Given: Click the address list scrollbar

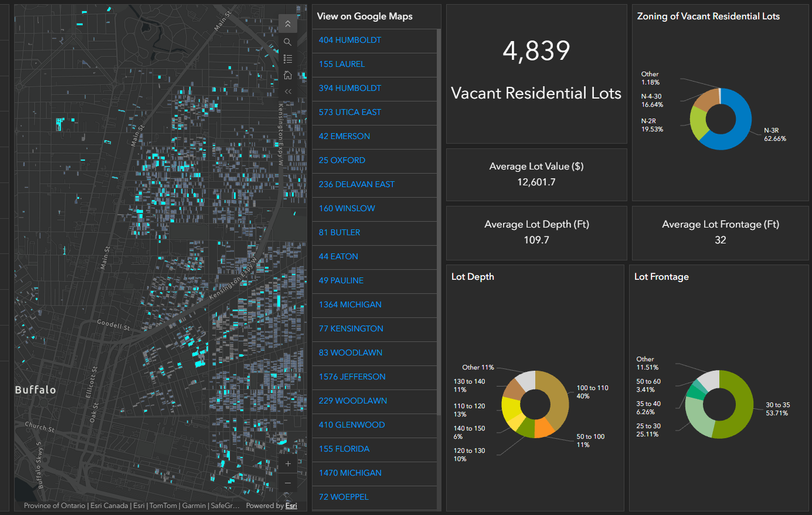Looking at the screenshot, I should (439, 221).
